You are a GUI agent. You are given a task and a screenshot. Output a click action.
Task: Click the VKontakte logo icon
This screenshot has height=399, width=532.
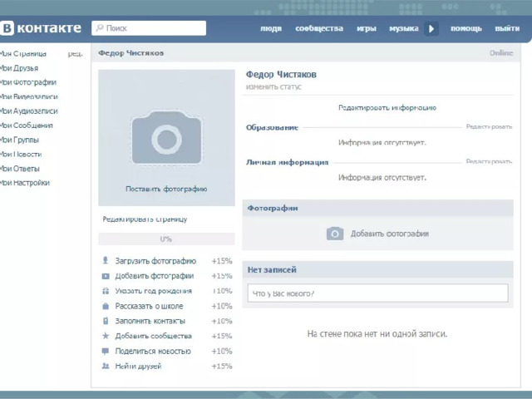[7, 28]
